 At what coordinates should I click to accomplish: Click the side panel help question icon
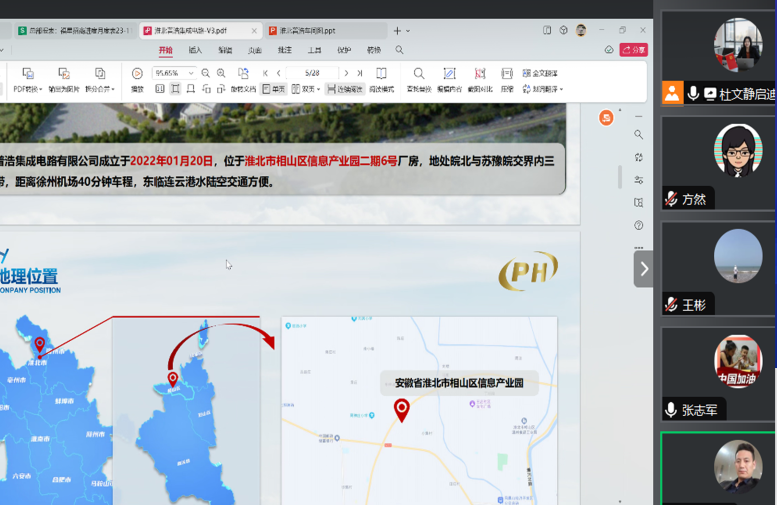pyautogui.click(x=639, y=225)
